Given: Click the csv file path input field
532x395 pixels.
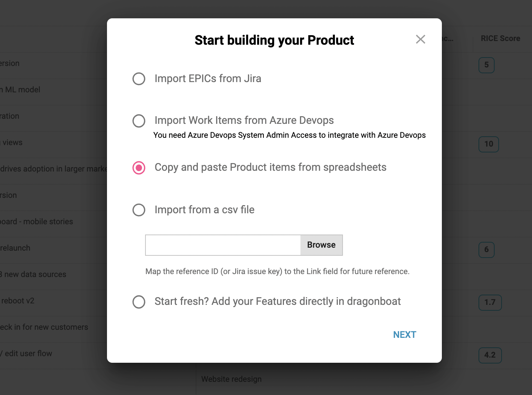Looking at the screenshot, I should click(x=223, y=245).
